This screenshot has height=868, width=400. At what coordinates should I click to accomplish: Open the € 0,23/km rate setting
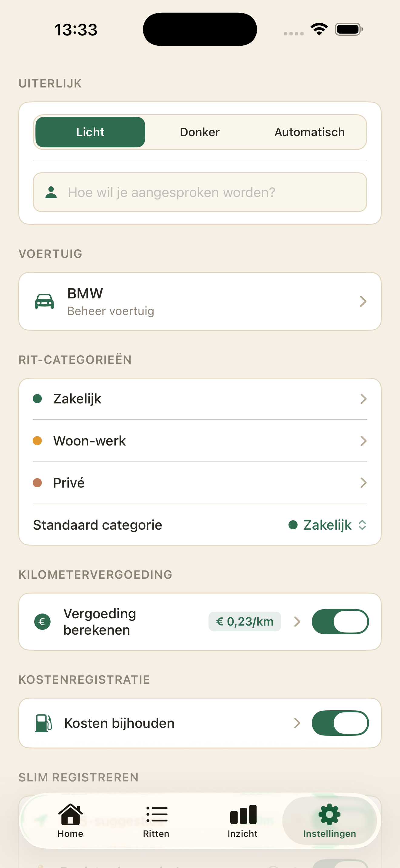point(245,621)
